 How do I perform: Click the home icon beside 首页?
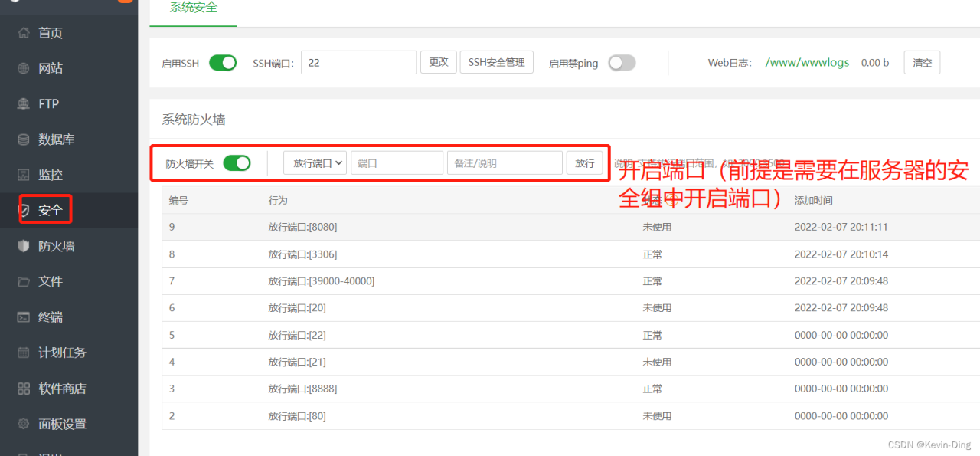(x=24, y=33)
